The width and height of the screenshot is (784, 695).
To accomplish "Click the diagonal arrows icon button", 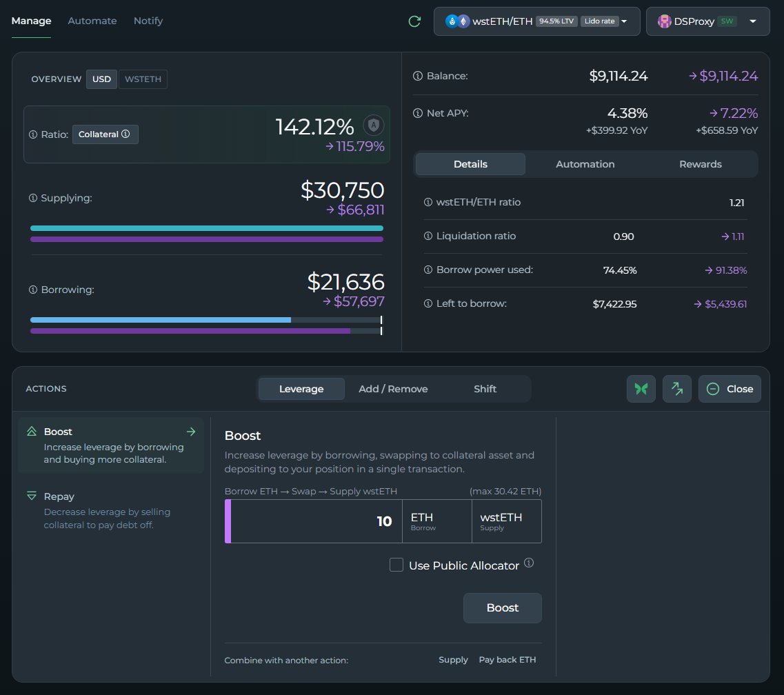I will (x=677, y=389).
